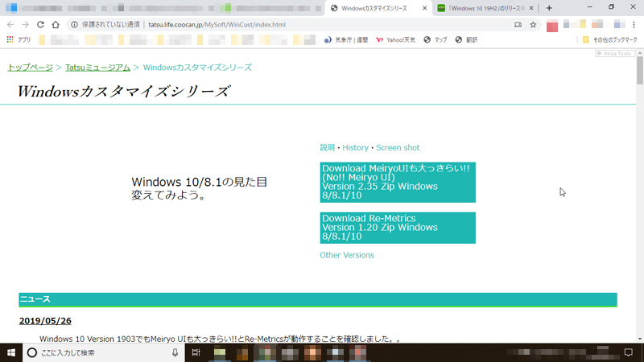Open the その他のブックマーク folder
Viewport: 644px width, 362px height.
click(x=610, y=39)
